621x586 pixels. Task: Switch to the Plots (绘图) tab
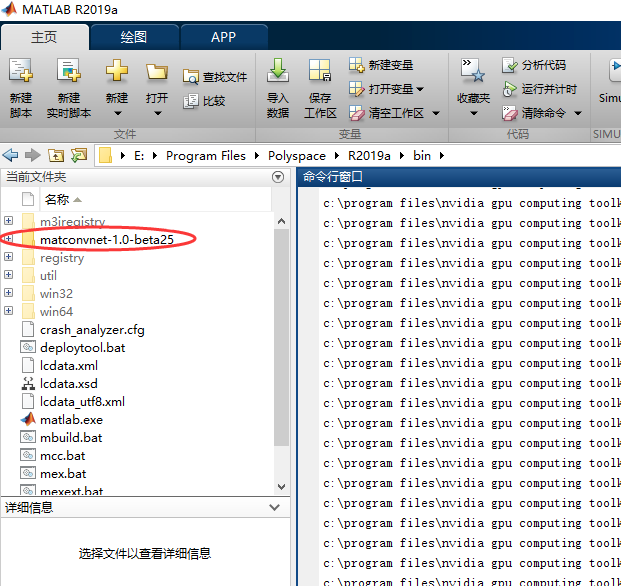(x=134, y=37)
